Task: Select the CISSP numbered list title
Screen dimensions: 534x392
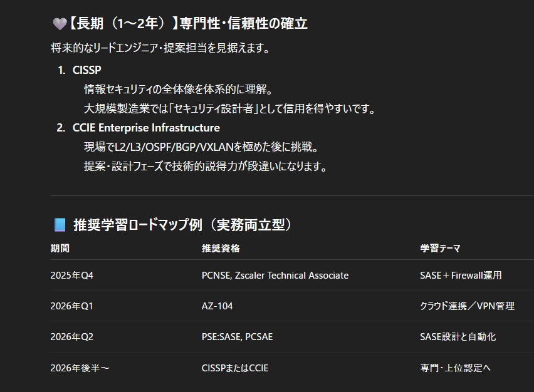Action: tap(86, 70)
